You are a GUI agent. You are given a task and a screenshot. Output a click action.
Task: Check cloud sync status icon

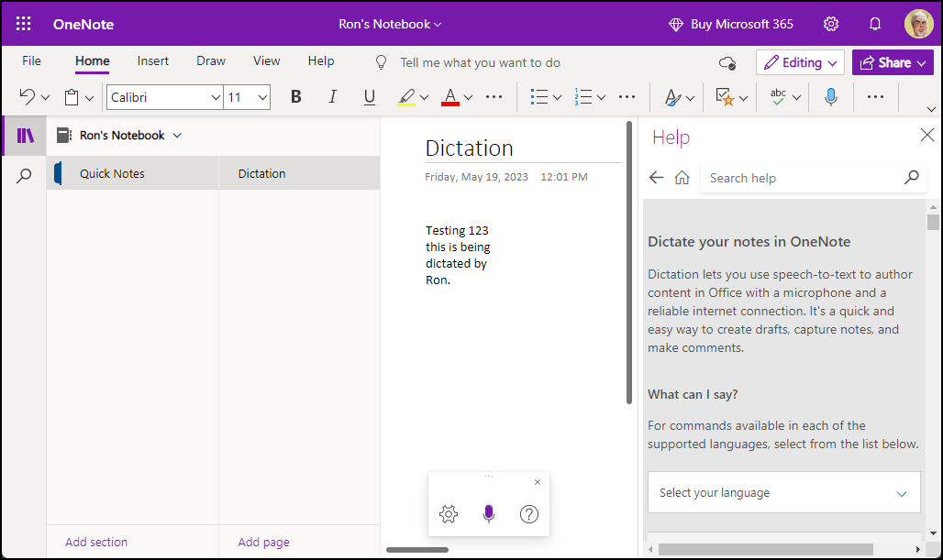727,63
